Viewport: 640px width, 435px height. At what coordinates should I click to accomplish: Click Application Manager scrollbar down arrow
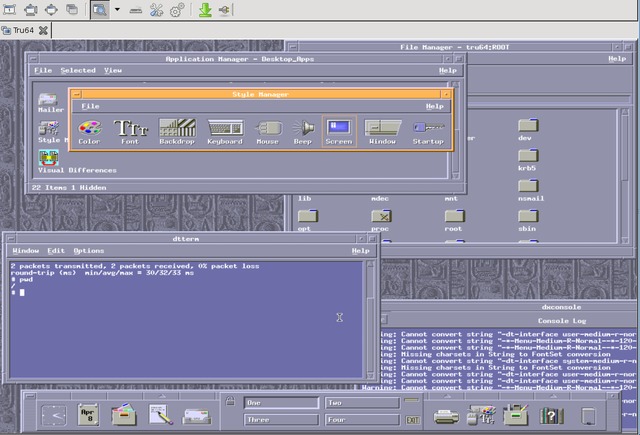456,176
